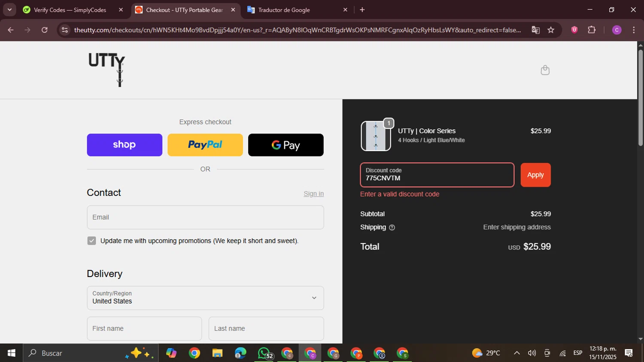Screen dimensions: 644x362
Task: Click the ESP language indicator
Action: click(578, 353)
